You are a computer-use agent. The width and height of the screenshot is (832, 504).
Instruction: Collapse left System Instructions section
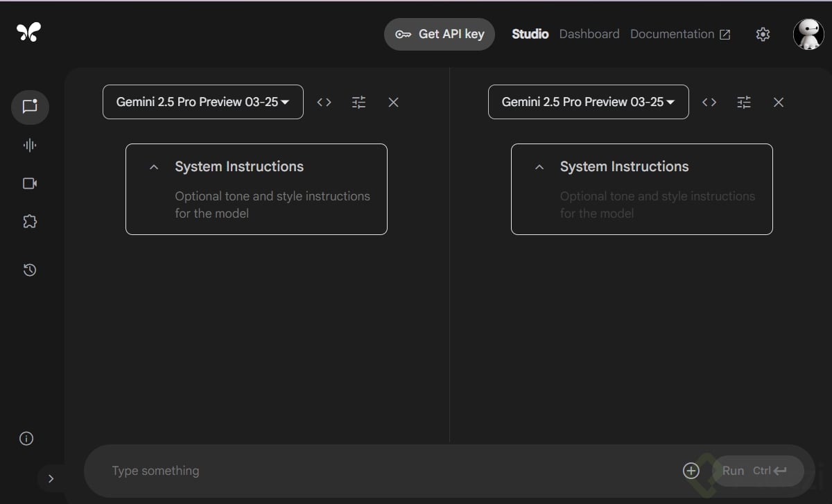[x=154, y=167]
